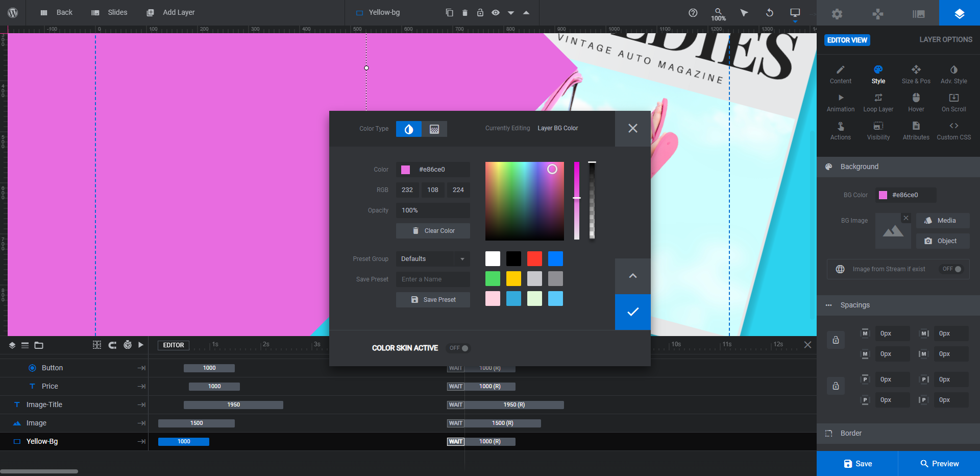Open the Custom CSS option
The image size is (980, 476).
pyautogui.click(x=954, y=131)
